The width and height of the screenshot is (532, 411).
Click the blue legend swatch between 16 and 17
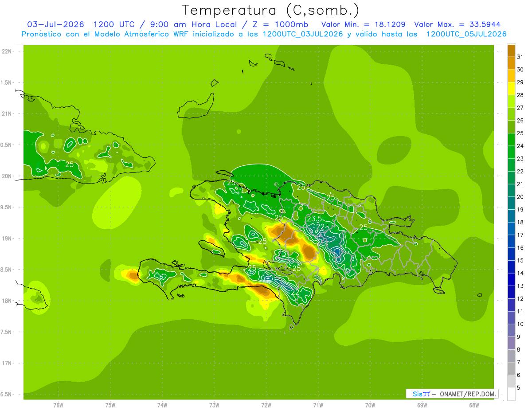[x=511, y=241]
